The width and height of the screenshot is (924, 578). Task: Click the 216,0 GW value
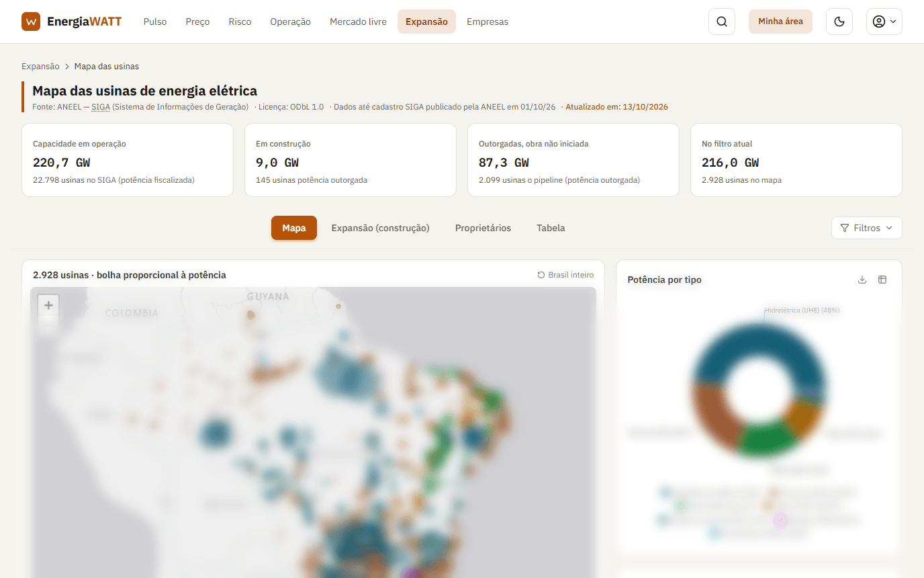(x=730, y=163)
